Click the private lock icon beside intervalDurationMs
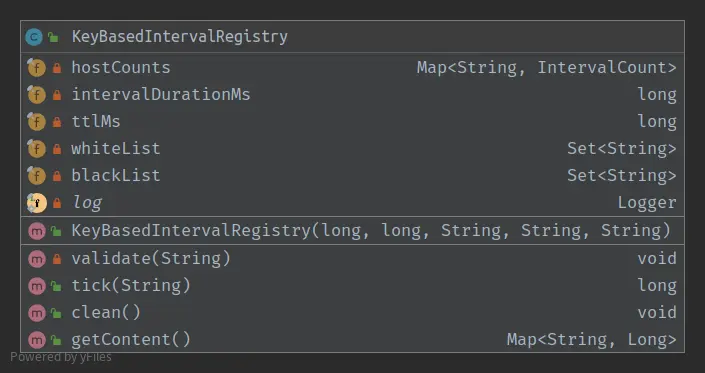Image resolution: width=705 pixels, height=373 pixels. 57,95
